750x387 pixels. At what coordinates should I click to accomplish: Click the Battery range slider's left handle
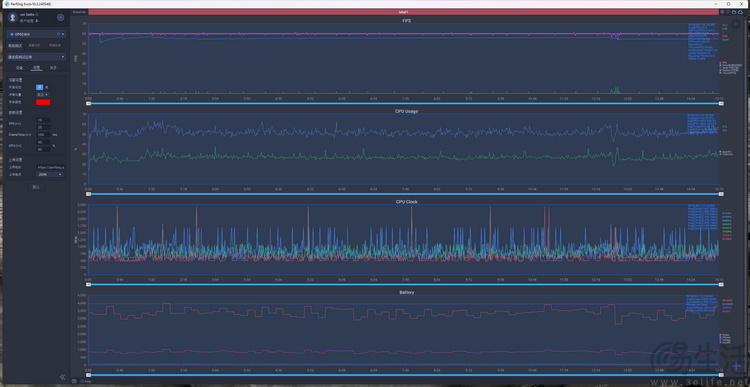coord(88,375)
